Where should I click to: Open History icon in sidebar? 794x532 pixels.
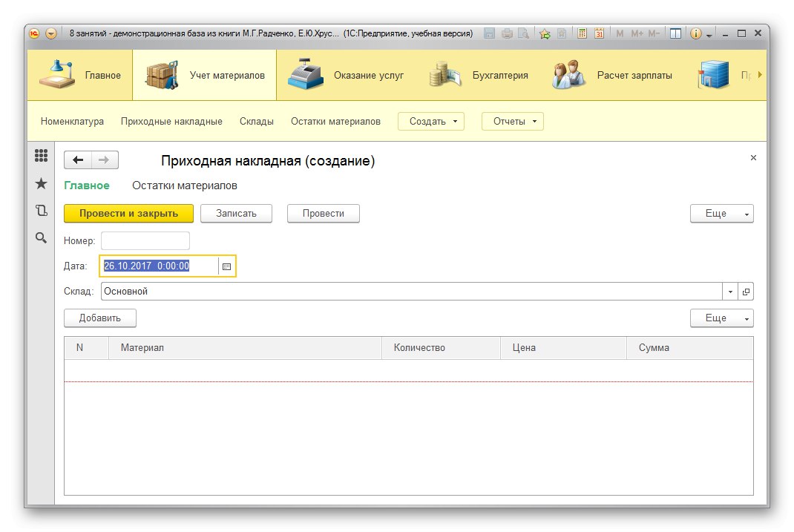click(x=41, y=210)
